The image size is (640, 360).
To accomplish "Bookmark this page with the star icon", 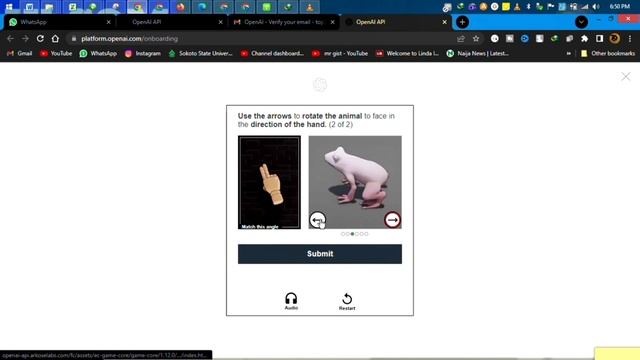I will point(476,38).
